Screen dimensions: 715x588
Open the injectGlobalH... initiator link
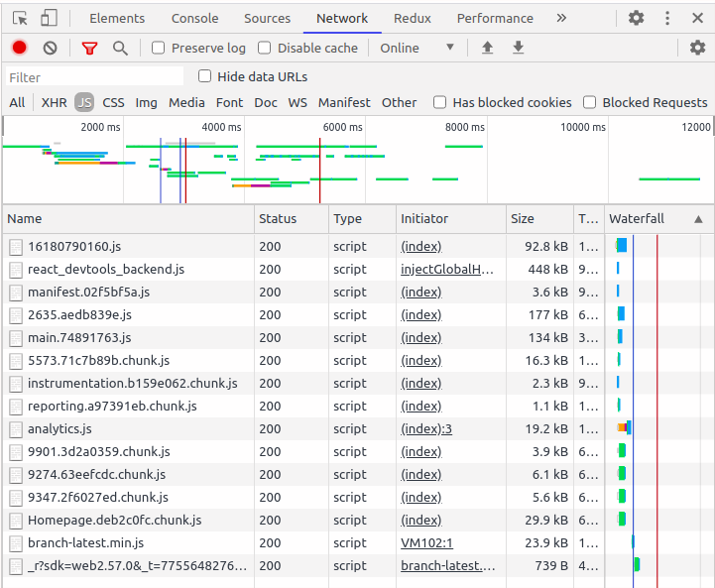447,270
